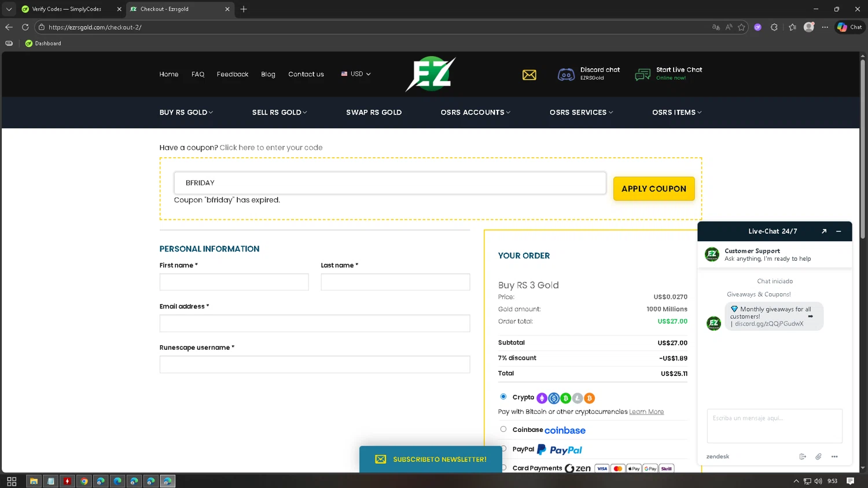Viewport: 868px width, 488px height.
Task: Open the Discord chat icon link
Action: click(x=566, y=75)
